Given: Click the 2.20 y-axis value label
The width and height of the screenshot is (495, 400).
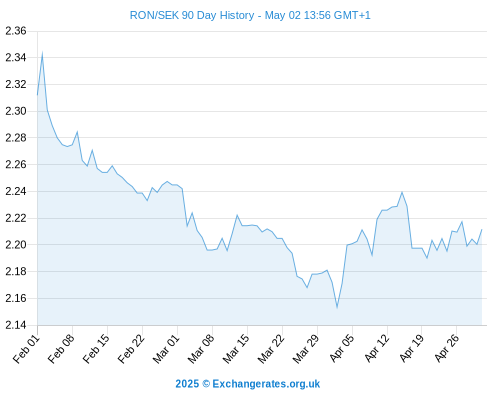Looking at the screenshot, I should [16, 245].
